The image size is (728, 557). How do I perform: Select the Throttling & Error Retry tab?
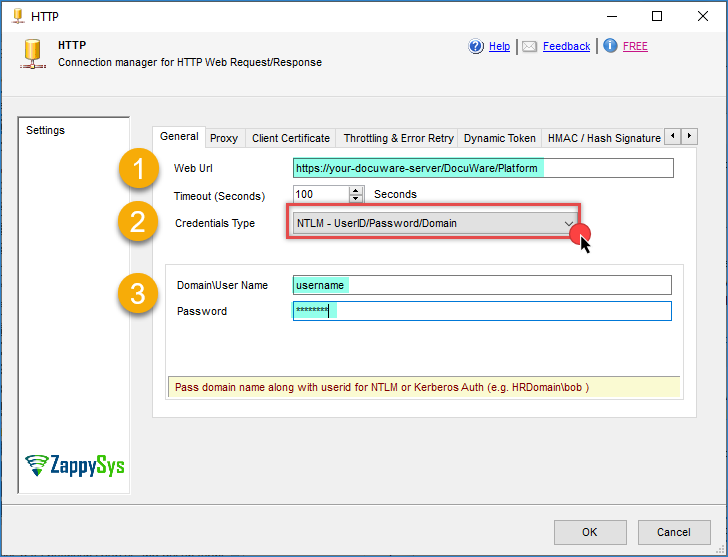coord(398,138)
